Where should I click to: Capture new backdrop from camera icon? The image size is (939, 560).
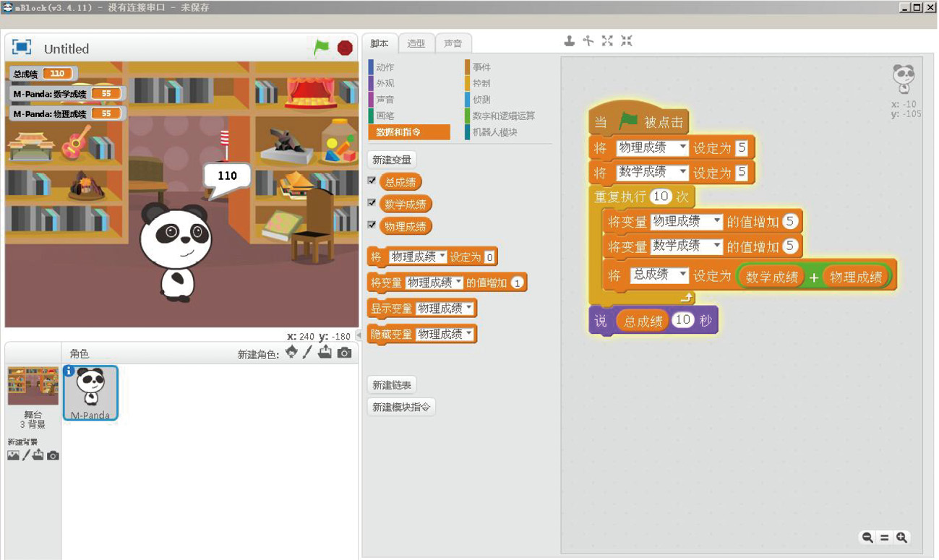coord(53,456)
